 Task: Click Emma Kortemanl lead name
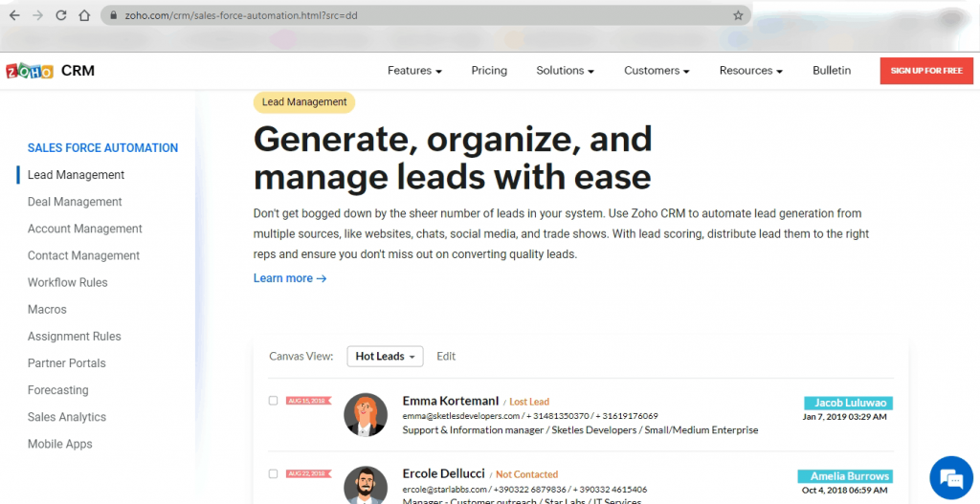(450, 401)
